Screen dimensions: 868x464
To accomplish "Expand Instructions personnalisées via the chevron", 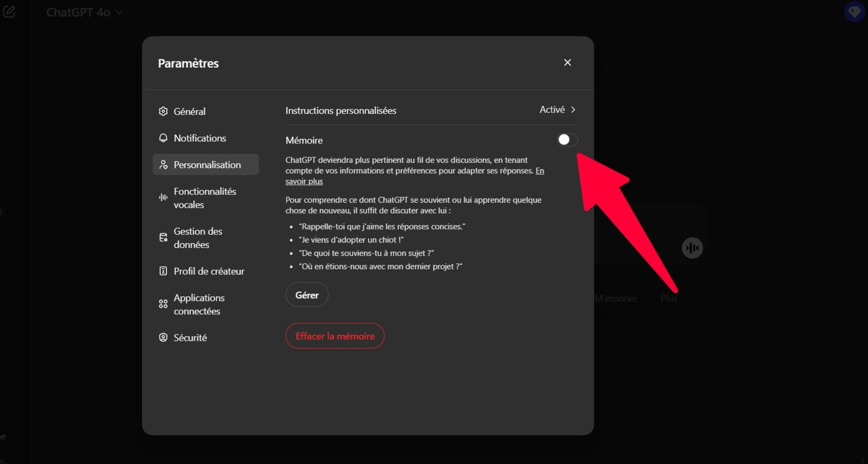I will [573, 110].
